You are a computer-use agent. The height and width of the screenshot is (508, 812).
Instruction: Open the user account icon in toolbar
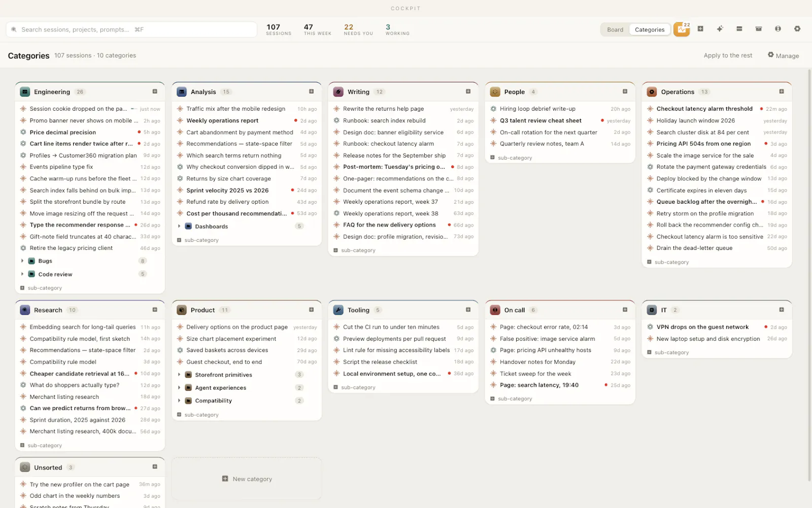(778, 29)
